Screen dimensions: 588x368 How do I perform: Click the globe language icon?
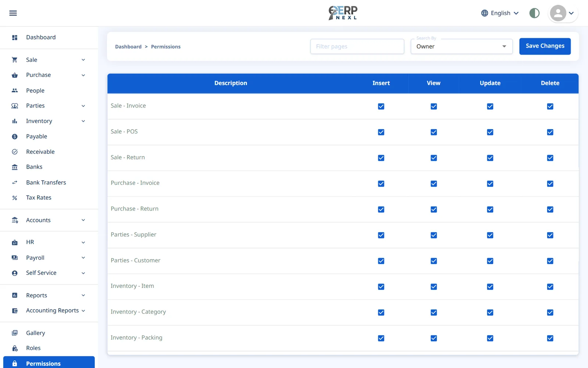(484, 13)
